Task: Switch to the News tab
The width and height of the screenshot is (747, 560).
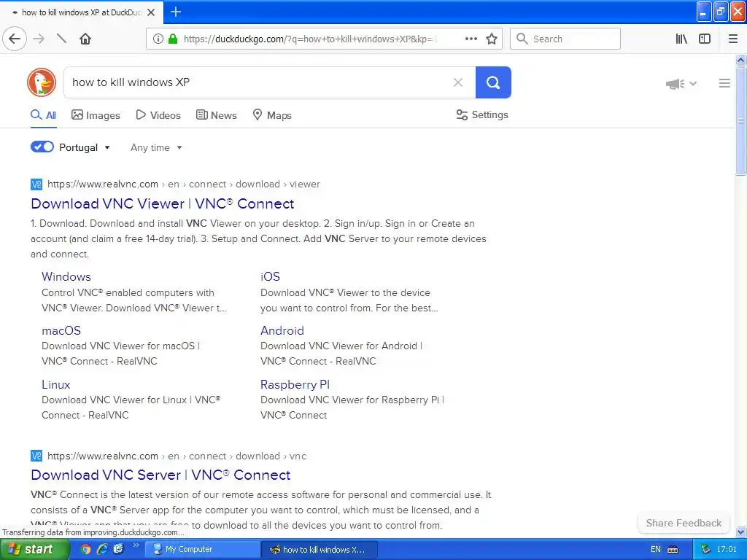Action: pos(216,115)
